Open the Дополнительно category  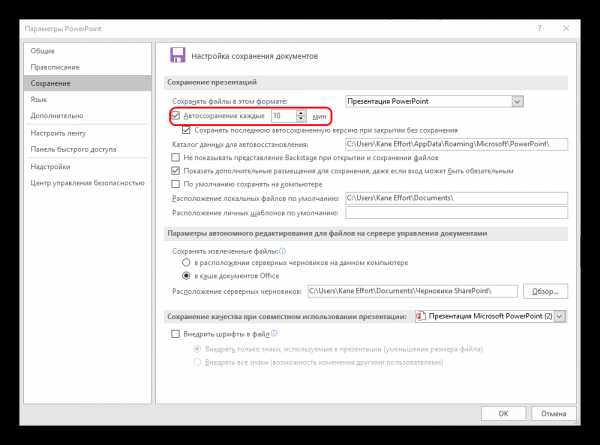click(x=57, y=115)
